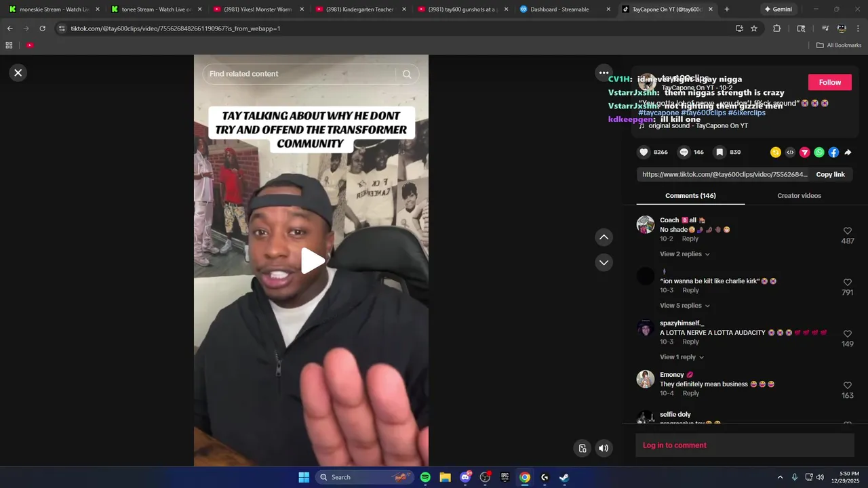Open Chrome three-dot menu
The width and height of the screenshot is (868, 488).
tap(859, 28)
